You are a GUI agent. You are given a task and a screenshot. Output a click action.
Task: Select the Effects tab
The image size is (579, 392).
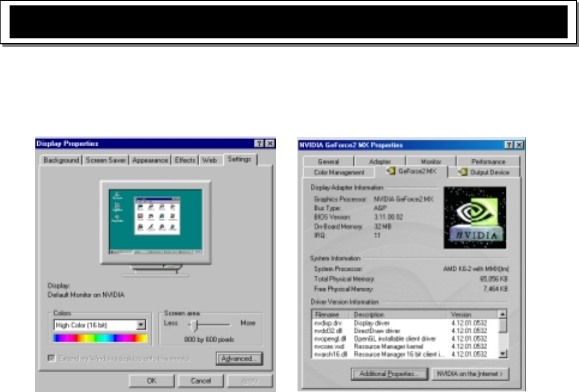pos(185,160)
